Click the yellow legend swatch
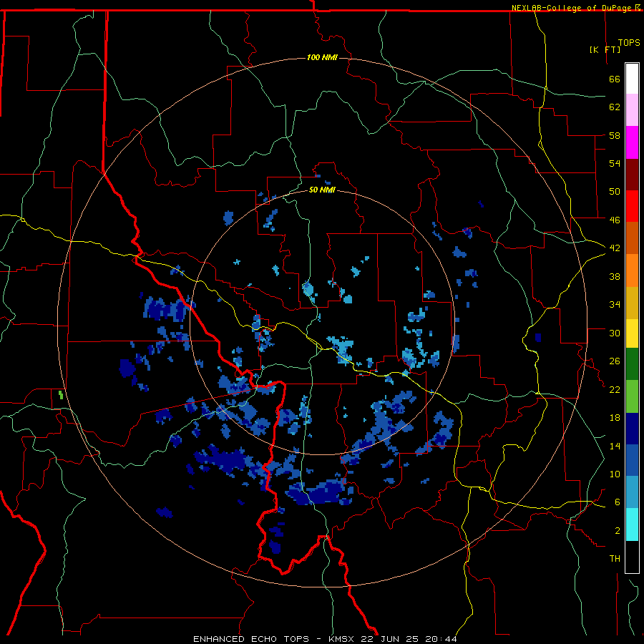Viewport: 644px width, 644px height. point(632,333)
